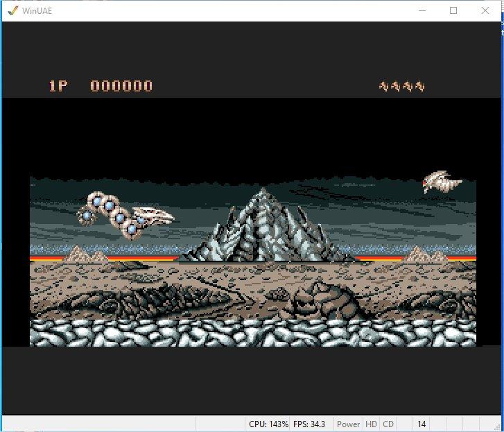Click the remaining lives ship icons
The height and width of the screenshot is (432, 504).
(402, 86)
